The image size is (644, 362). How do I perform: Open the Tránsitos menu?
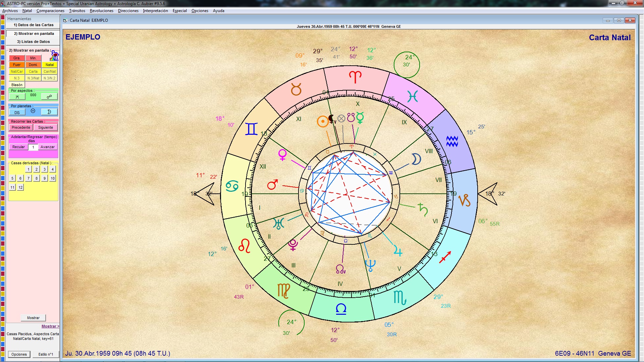(77, 11)
